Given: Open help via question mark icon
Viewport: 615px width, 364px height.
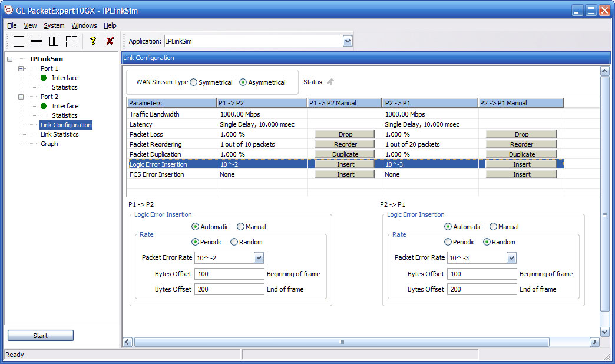Looking at the screenshot, I should pyautogui.click(x=93, y=41).
